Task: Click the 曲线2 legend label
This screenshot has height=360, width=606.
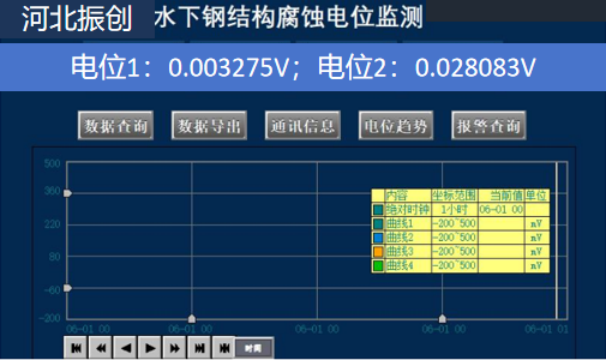Action: click(400, 237)
